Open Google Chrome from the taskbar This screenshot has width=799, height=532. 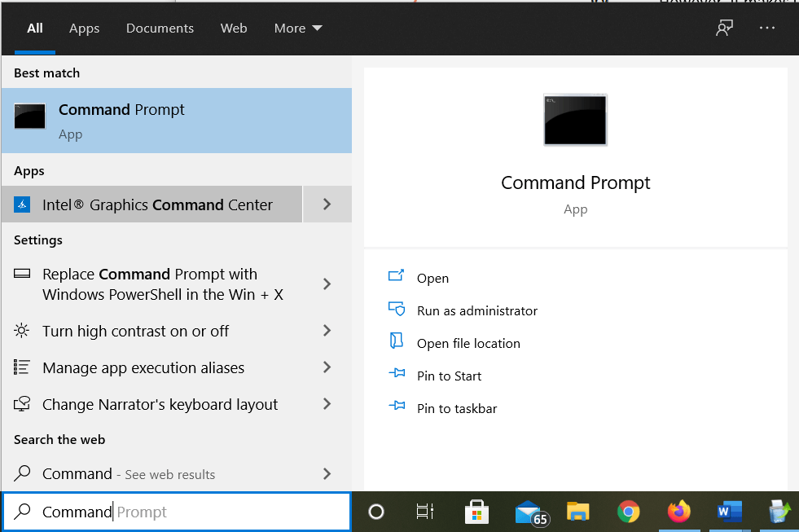point(628,512)
